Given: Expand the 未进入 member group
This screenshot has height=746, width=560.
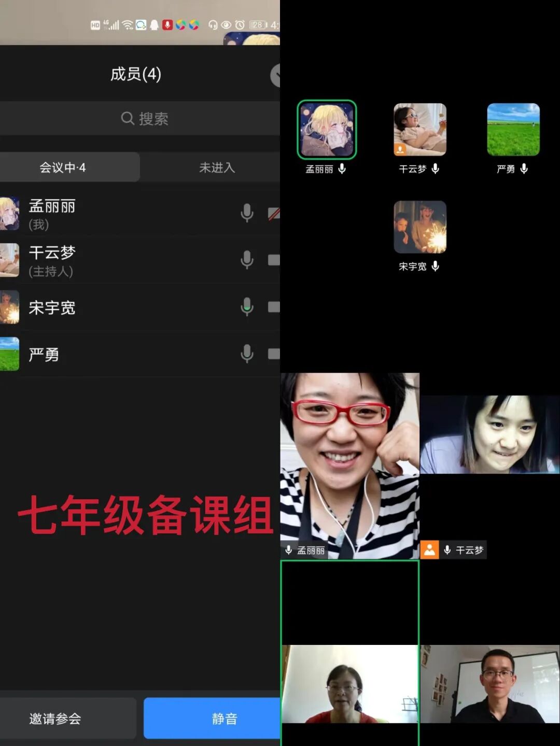Looking at the screenshot, I should coord(216,167).
